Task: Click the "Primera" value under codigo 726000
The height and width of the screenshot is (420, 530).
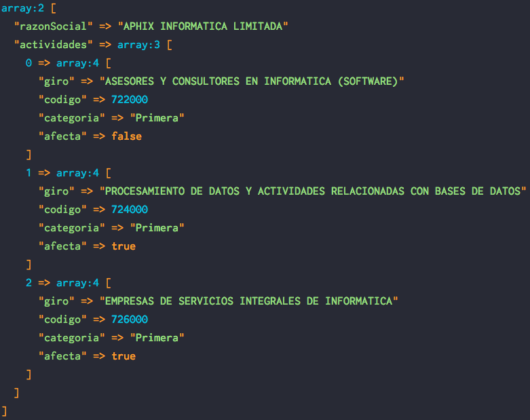Action: [x=157, y=338]
